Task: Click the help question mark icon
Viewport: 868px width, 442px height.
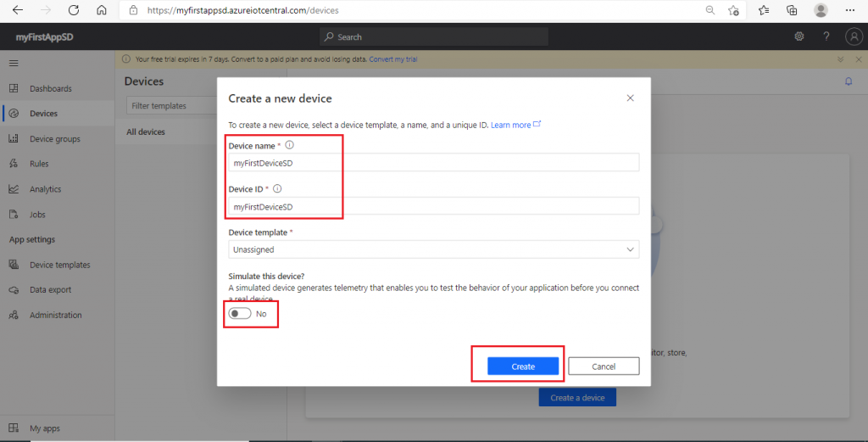Action: 826,36
